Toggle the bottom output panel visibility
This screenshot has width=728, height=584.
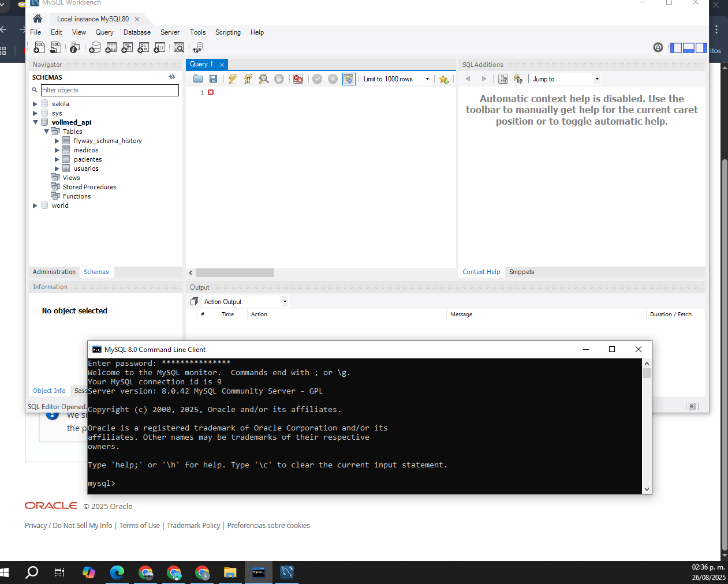pyautogui.click(x=688, y=48)
